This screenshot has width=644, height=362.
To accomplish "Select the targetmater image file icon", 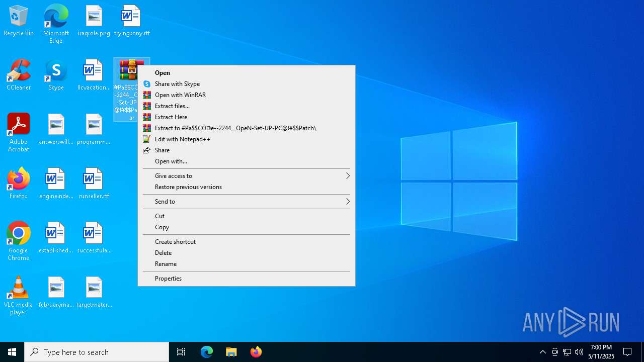I will [94, 293].
